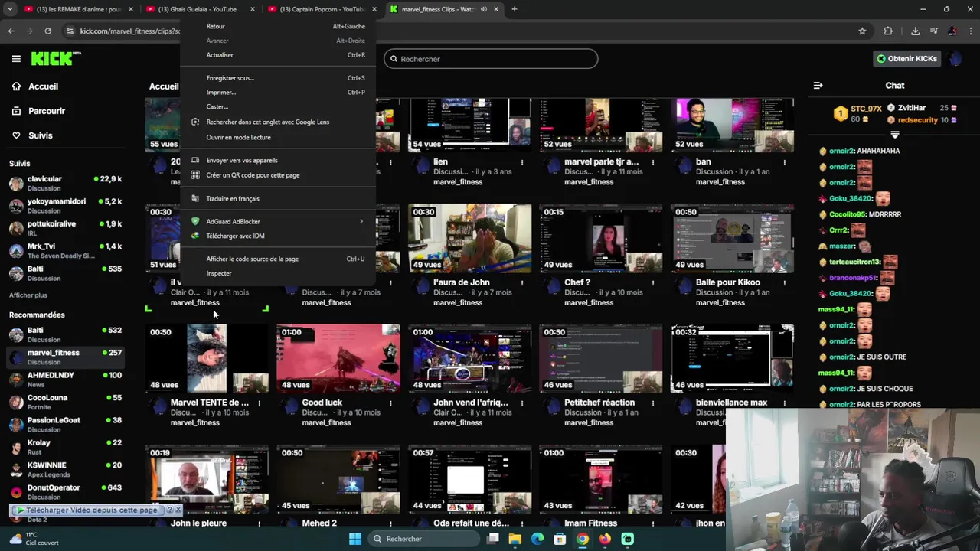
Task: Click the Accueil home icon in sidebar
Action: 16,86
